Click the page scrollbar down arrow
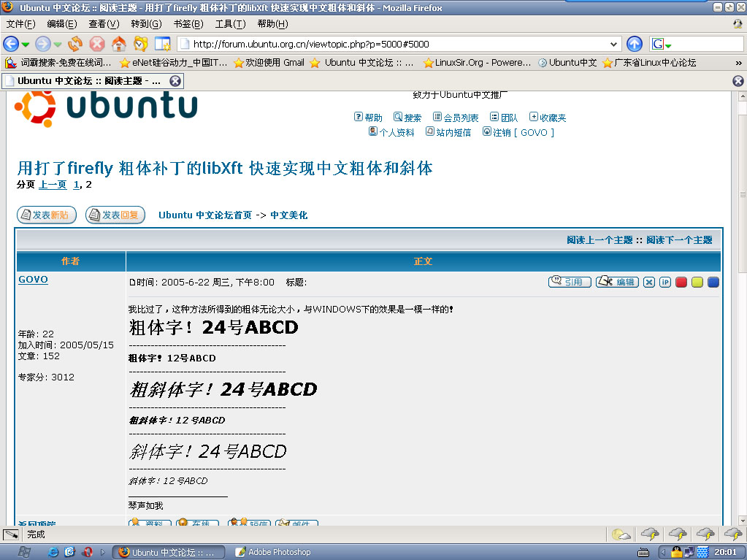 [x=742, y=521]
